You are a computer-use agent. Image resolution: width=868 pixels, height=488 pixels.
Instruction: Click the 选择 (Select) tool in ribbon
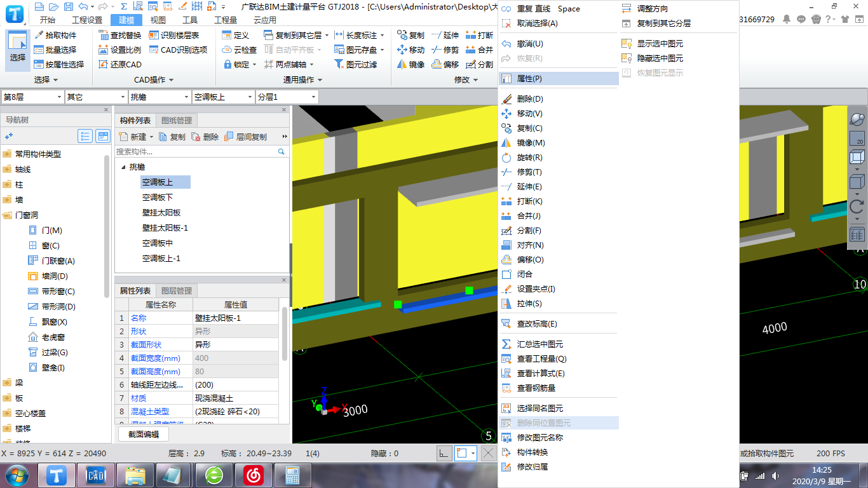point(18,50)
